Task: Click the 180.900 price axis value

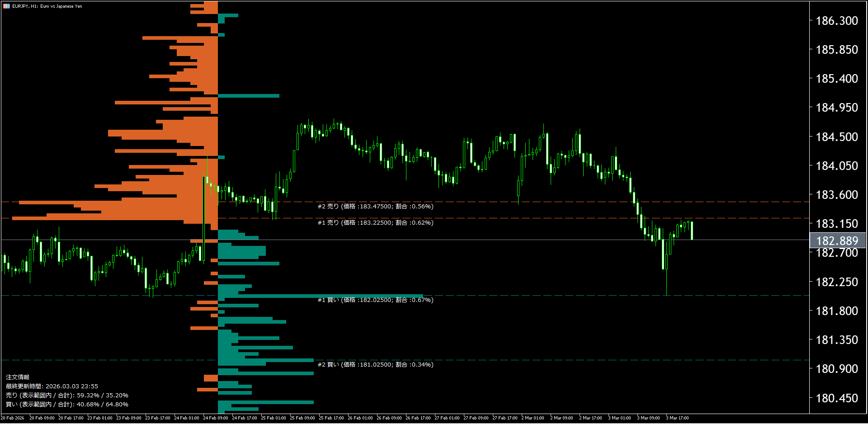Action: click(837, 369)
